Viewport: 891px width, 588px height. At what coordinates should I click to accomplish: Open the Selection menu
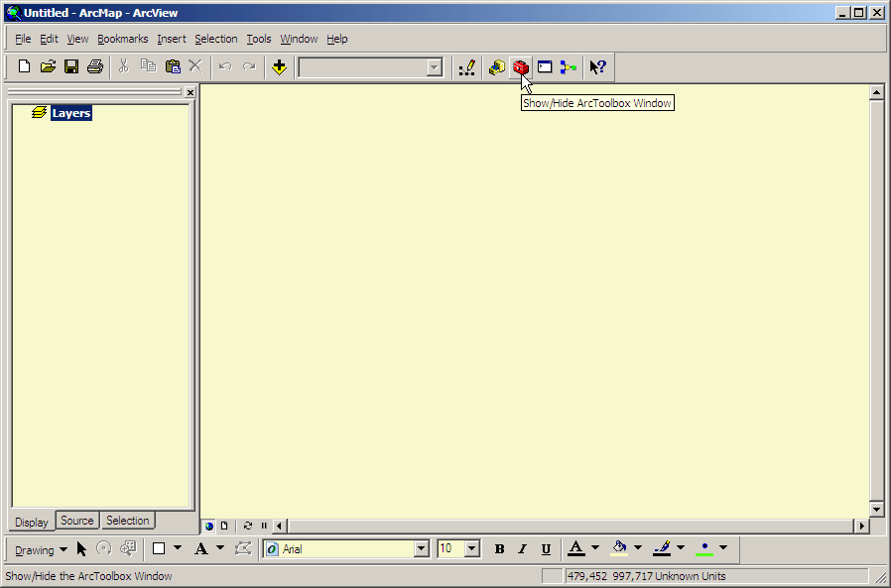click(216, 39)
